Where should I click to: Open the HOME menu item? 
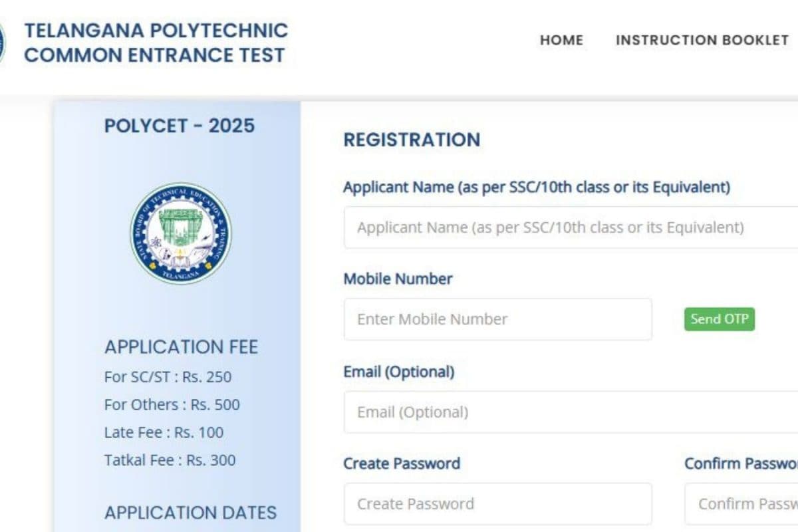[x=561, y=40]
